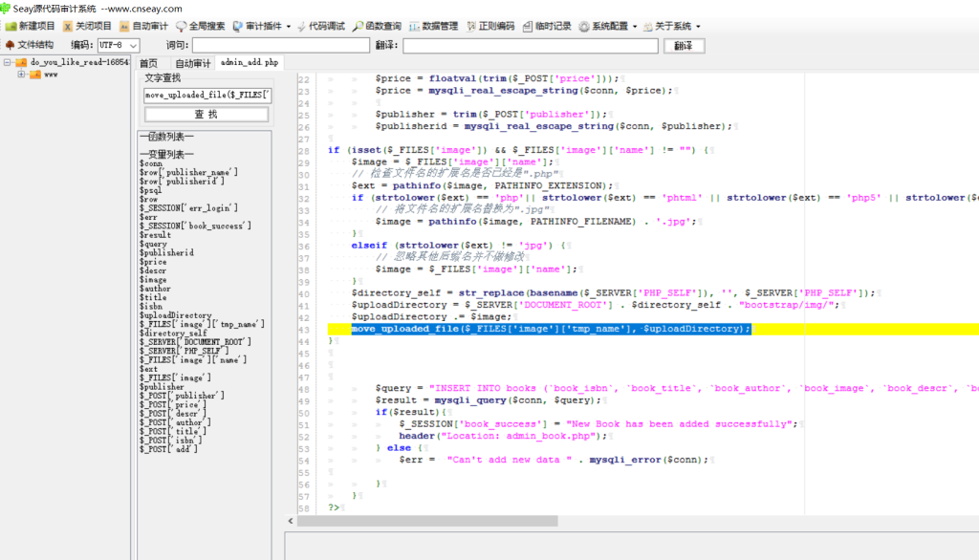The height and width of the screenshot is (560, 979).
Task: Switch to the 首页 (Home) tab
Action: pyautogui.click(x=148, y=63)
